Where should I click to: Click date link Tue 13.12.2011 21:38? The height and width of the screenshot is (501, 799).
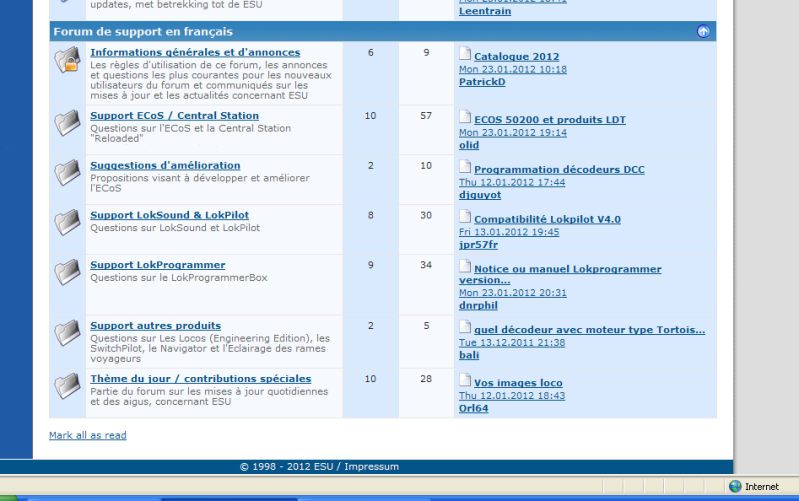pos(512,342)
